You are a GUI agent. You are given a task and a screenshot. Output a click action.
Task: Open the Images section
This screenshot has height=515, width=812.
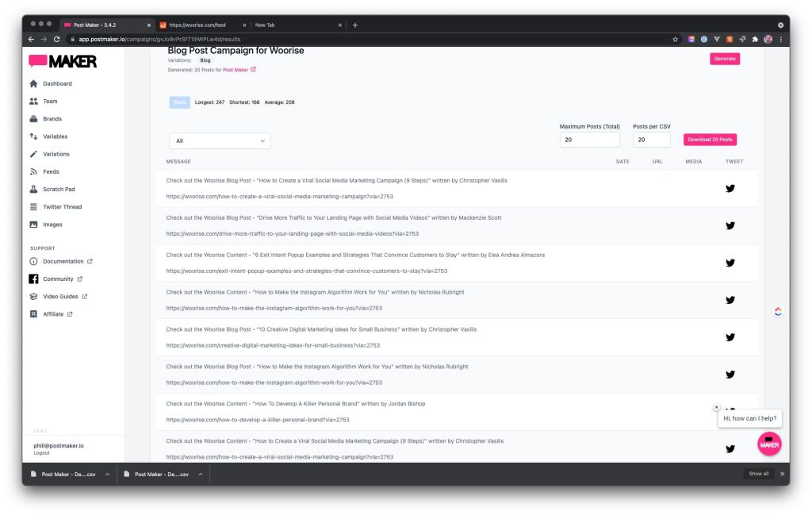(x=46, y=225)
